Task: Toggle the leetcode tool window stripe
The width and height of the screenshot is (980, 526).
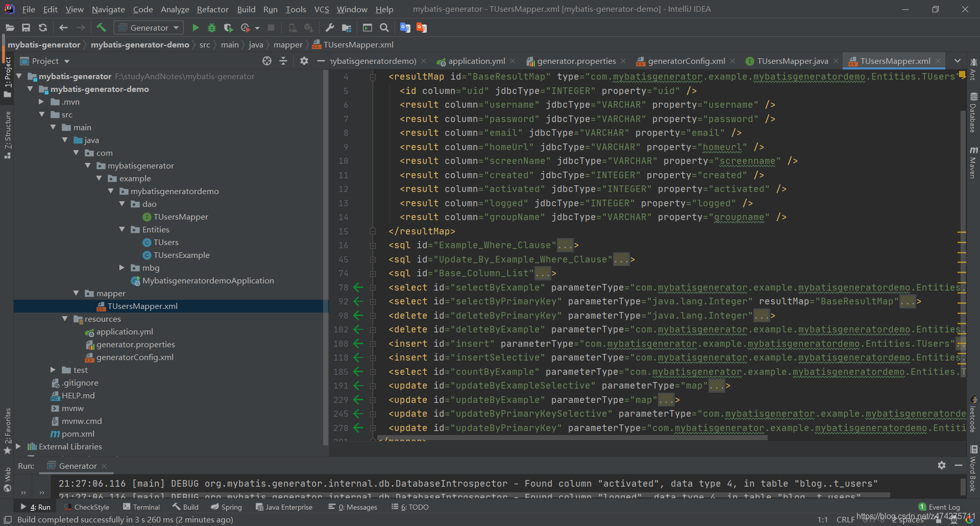Action: click(x=973, y=414)
